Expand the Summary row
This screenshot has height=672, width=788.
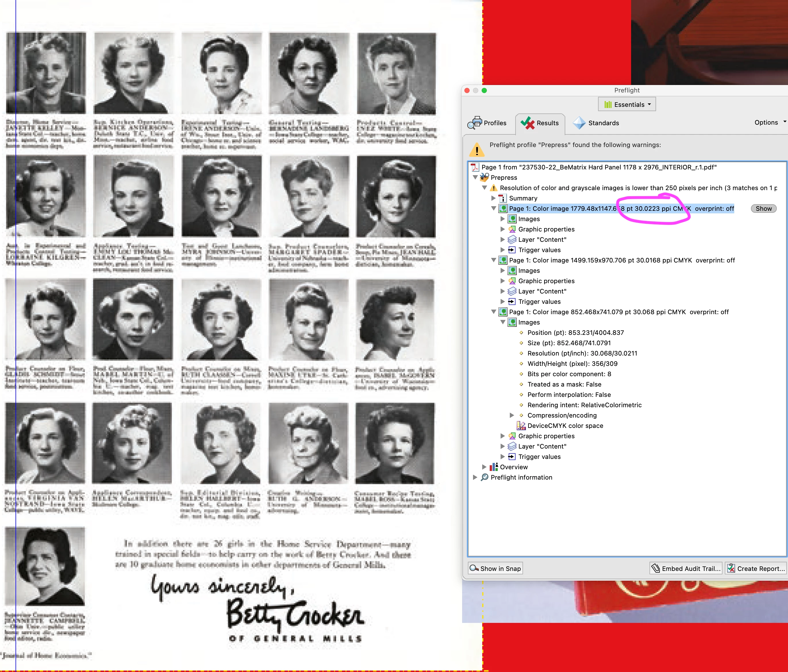coord(493,198)
